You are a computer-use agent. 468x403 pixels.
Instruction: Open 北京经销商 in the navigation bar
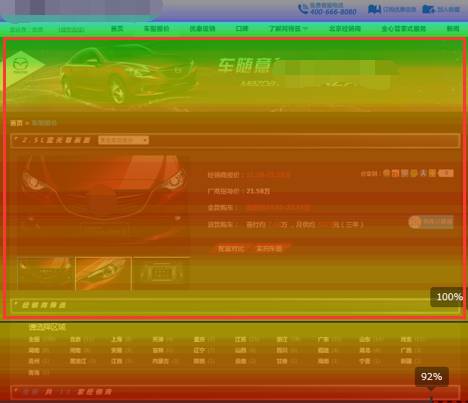[x=345, y=29]
